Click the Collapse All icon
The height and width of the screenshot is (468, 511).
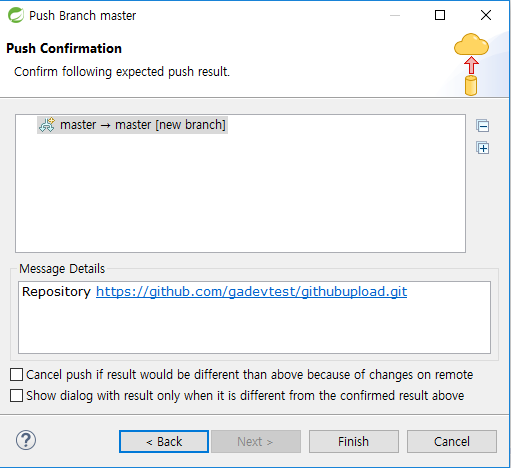pos(482,126)
